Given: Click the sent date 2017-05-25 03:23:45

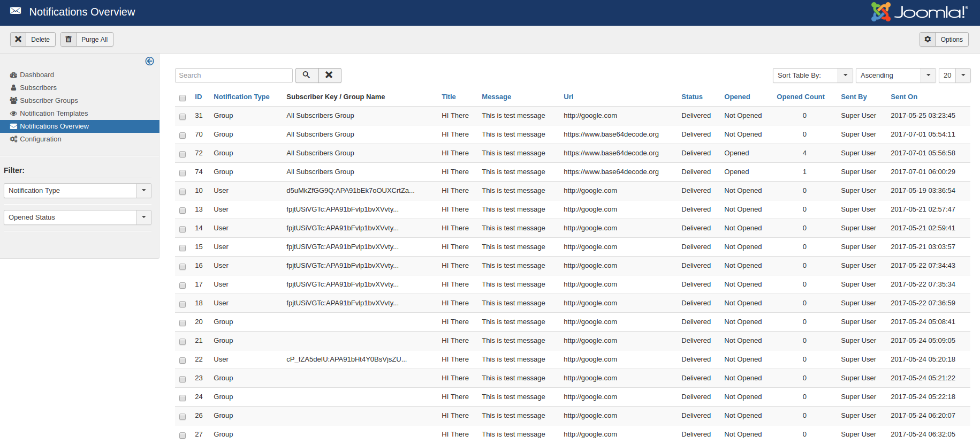Looking at the screenshot, I should pyautogui.click(x=923, y=116).
